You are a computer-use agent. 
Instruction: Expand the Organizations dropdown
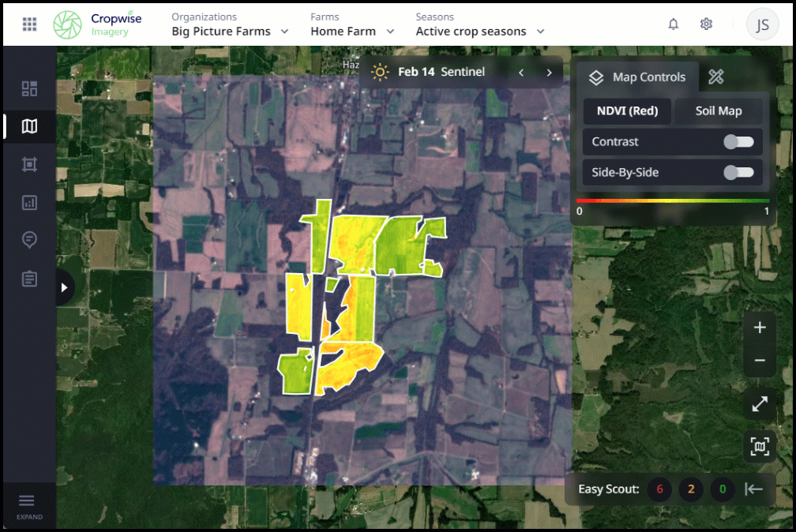tap(230, 32)
